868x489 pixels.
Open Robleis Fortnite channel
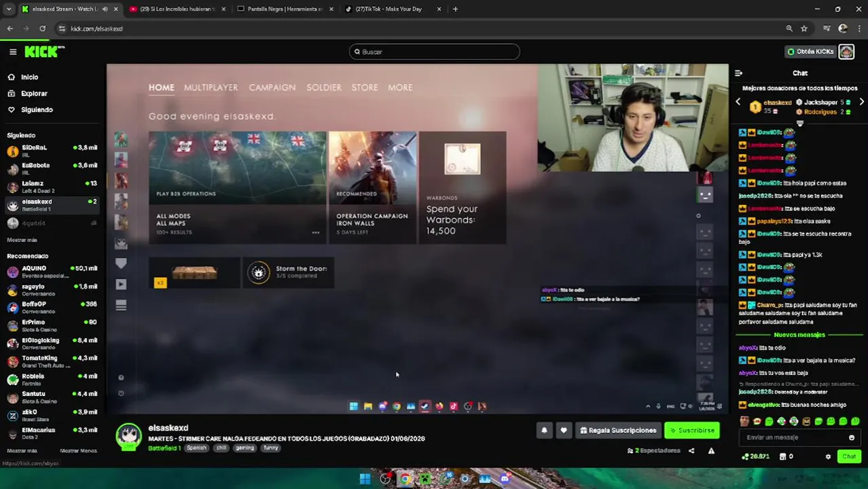click(x=52, y=380)
